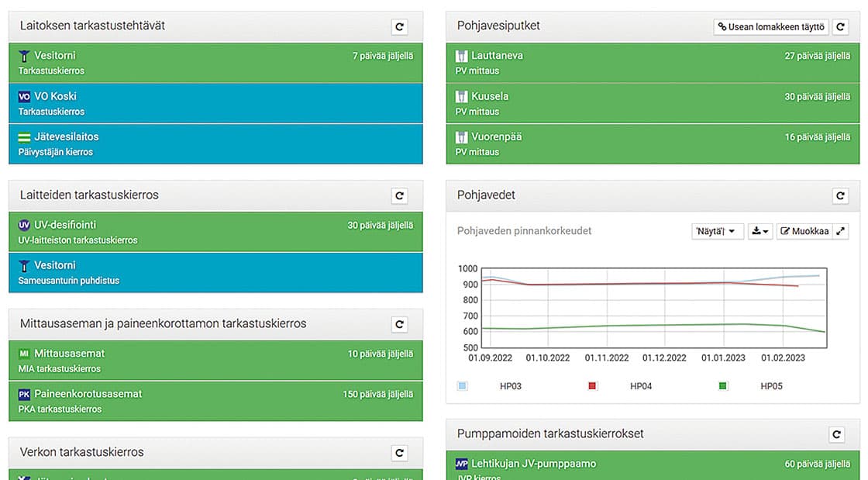Viewport: 868px width, 480px height.
Task: Select the water tower icon on Vesitorni
Action: click(x=25, y=56)
